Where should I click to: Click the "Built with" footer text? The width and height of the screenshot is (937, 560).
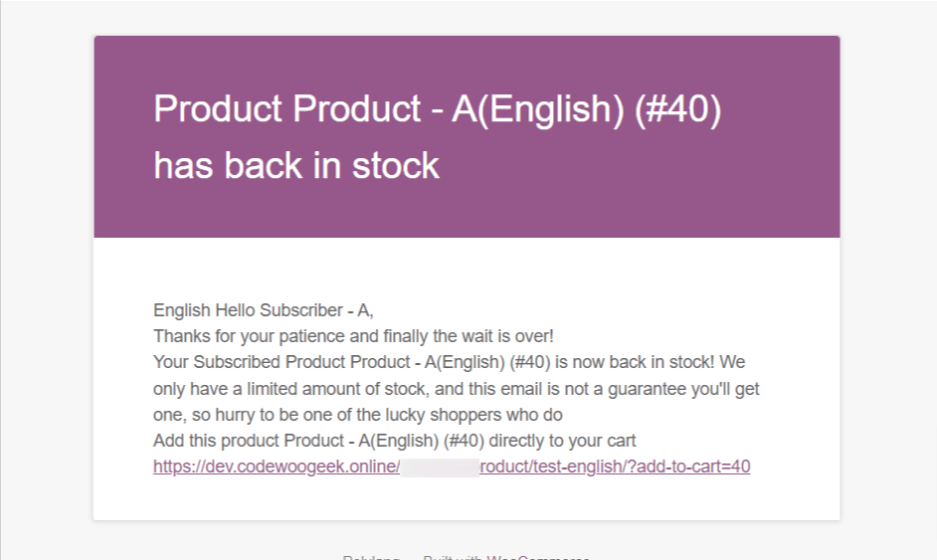click(x=453, y=558)
